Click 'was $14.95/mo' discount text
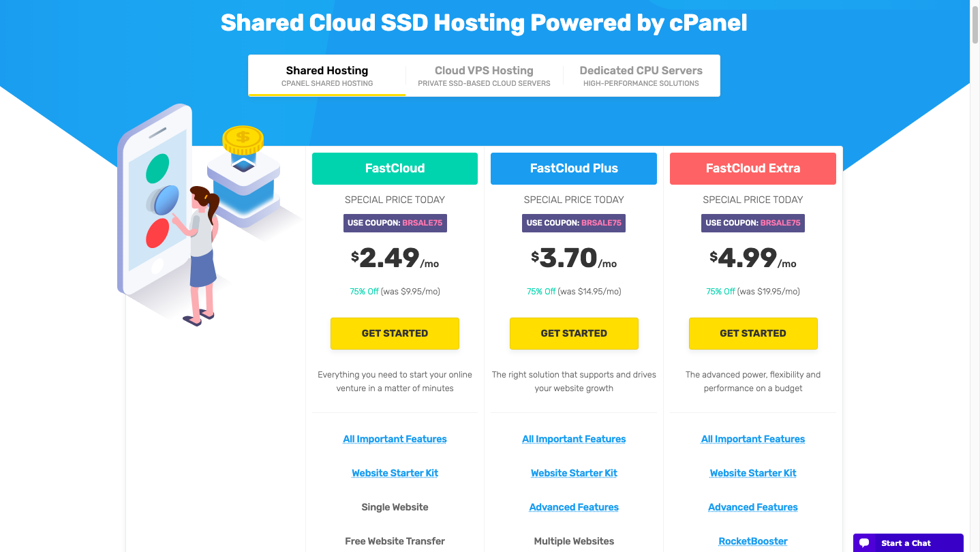The height and width of the screenshot is (552, 980). point(589,292)
